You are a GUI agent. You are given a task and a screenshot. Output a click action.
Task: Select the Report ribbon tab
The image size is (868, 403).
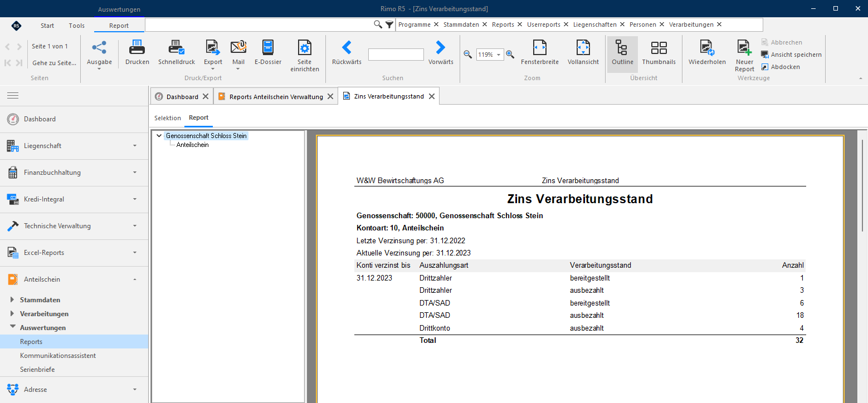119,26
